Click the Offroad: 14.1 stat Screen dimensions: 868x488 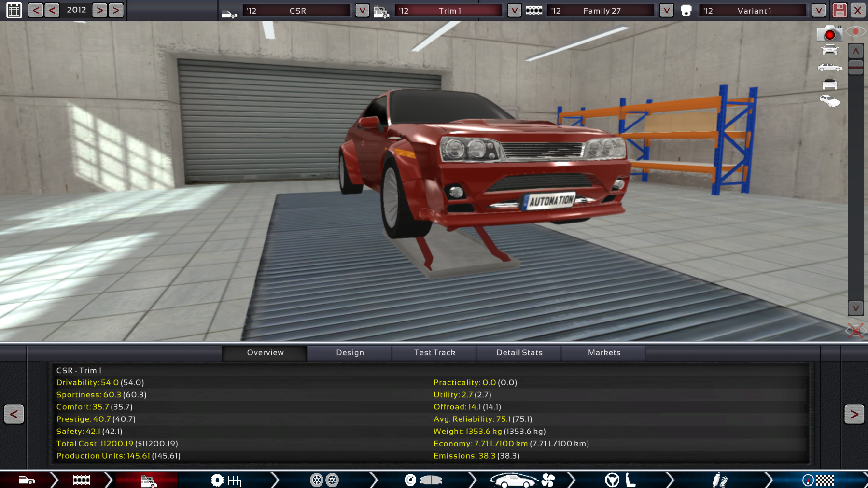click(x=467, y=407)
